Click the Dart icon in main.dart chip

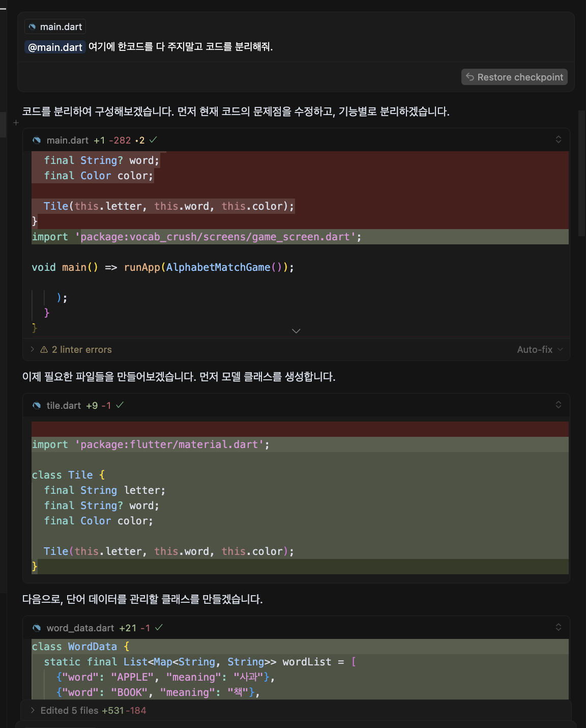(33, 27)
